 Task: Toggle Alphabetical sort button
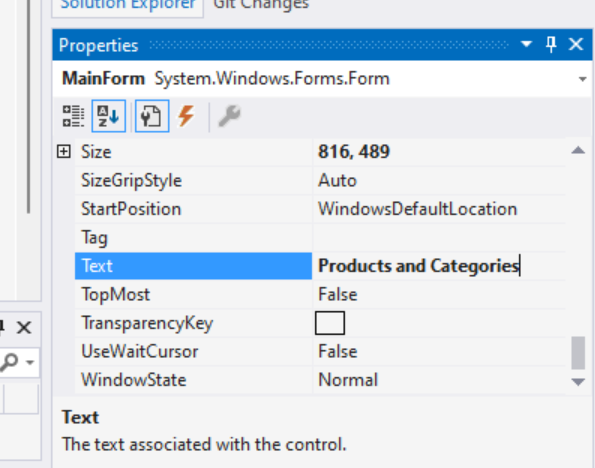point(109,116)
